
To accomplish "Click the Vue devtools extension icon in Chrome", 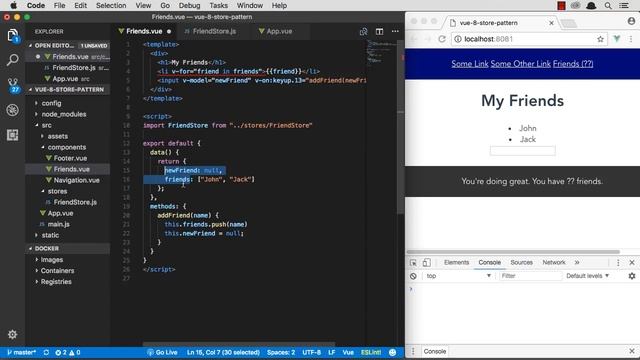I will click(617, 39).
